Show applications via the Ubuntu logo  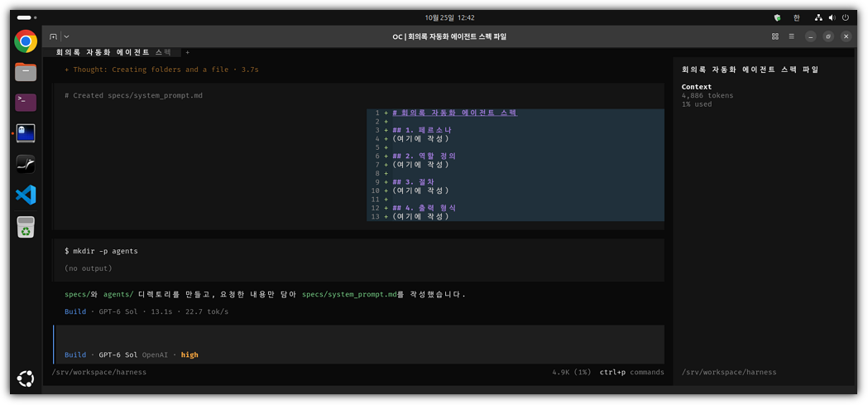tap(26, 379)
